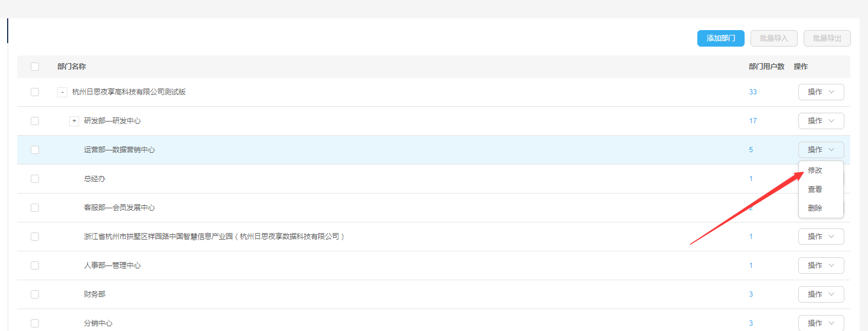Image resolution: width=868 pixels, height=331 pixels.
Task: Open the 操作 dropdown for the top-level company row
Action: coord(821,92)
